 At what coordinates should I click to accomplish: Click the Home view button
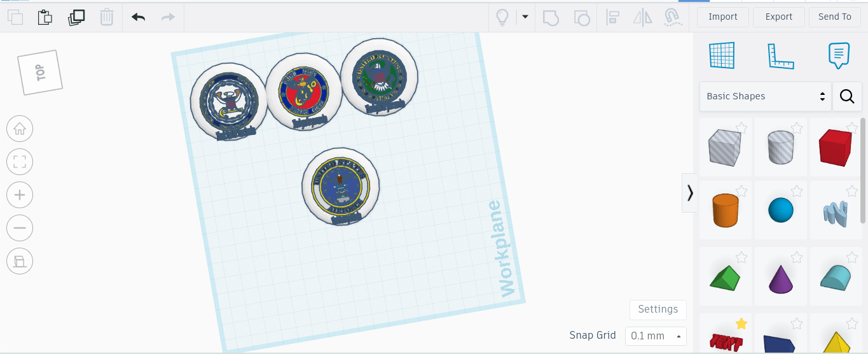20,129
